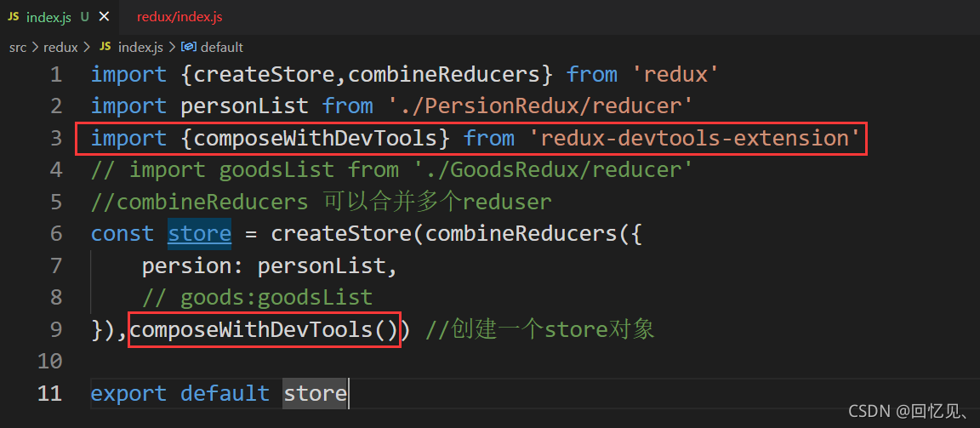
Task: Click composeWithDevTools() call on line 9
Action: (264, 329)
